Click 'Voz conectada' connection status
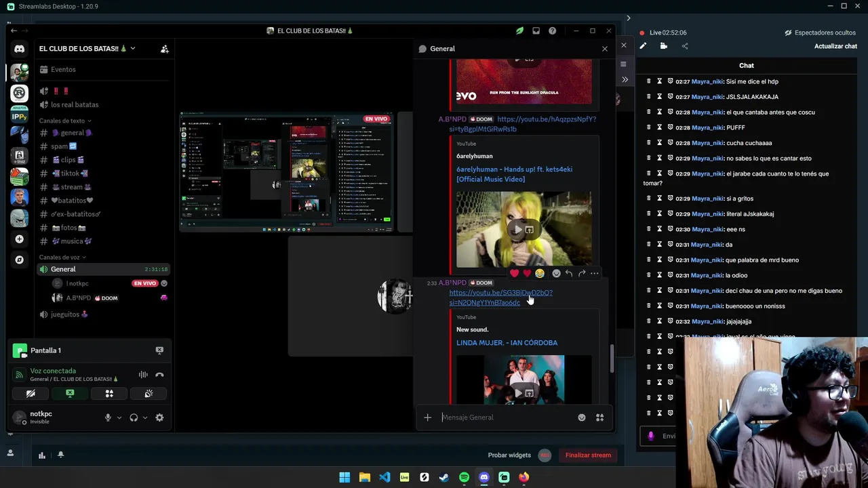Viewport: 868px width, 488px height. pos(53,371)
